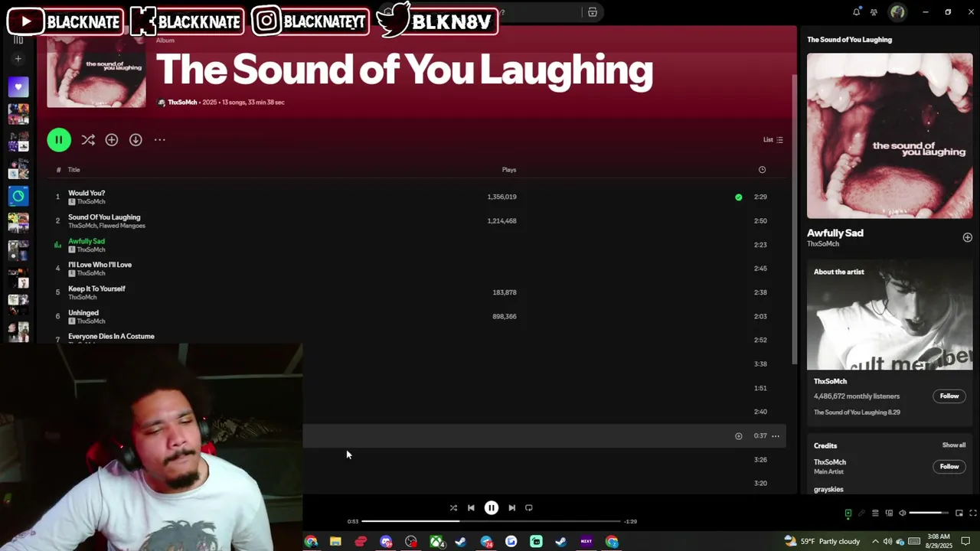Open Connect to a device
Image resolution: width=980 pixels, height=551 pixels.
(889, 514)
